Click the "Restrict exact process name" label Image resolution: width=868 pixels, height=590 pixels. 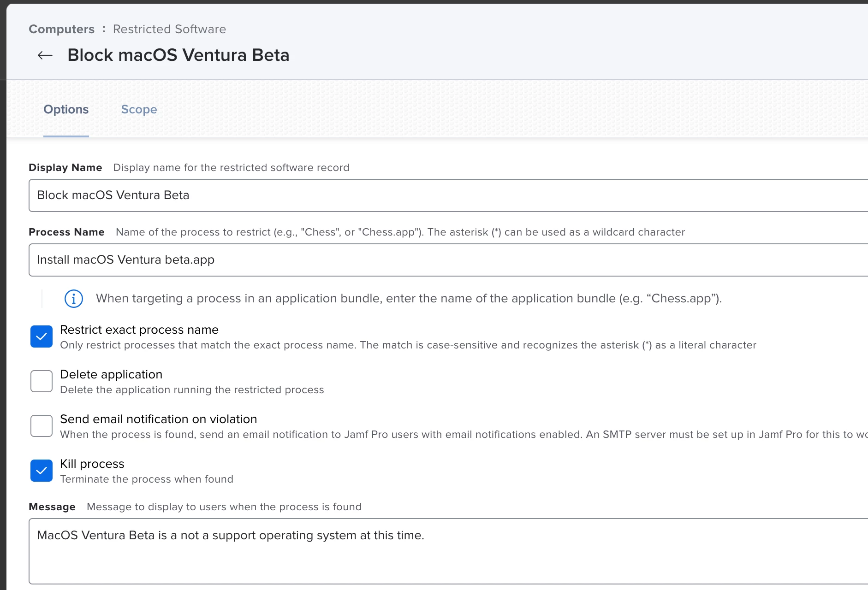(x=139, y=330)
